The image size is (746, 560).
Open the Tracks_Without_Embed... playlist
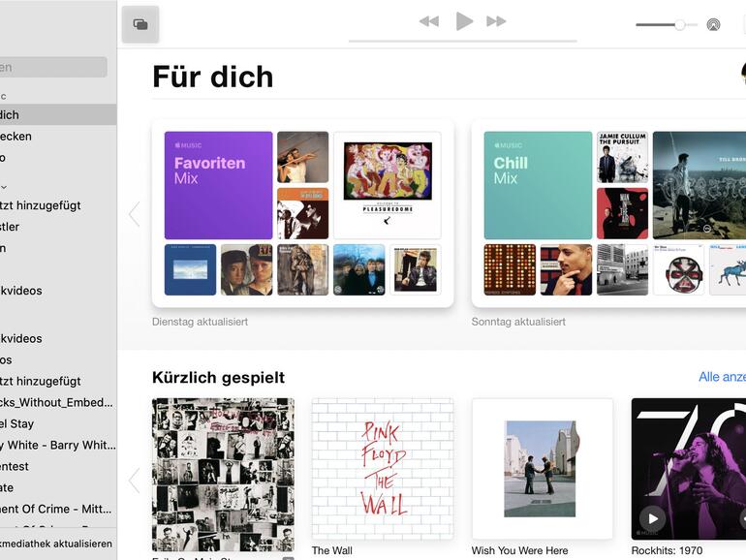click(58, 402)
